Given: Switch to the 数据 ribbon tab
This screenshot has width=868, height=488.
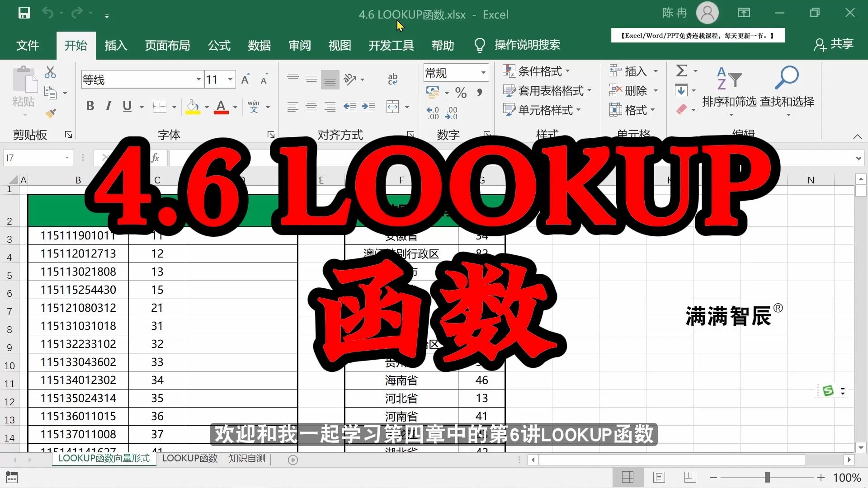Looking at the screenshot, I should tap(259, 45).
